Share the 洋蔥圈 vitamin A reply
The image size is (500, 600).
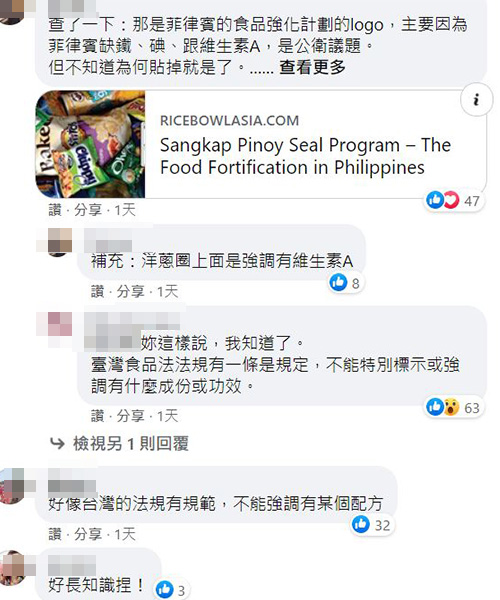point(130,292)
